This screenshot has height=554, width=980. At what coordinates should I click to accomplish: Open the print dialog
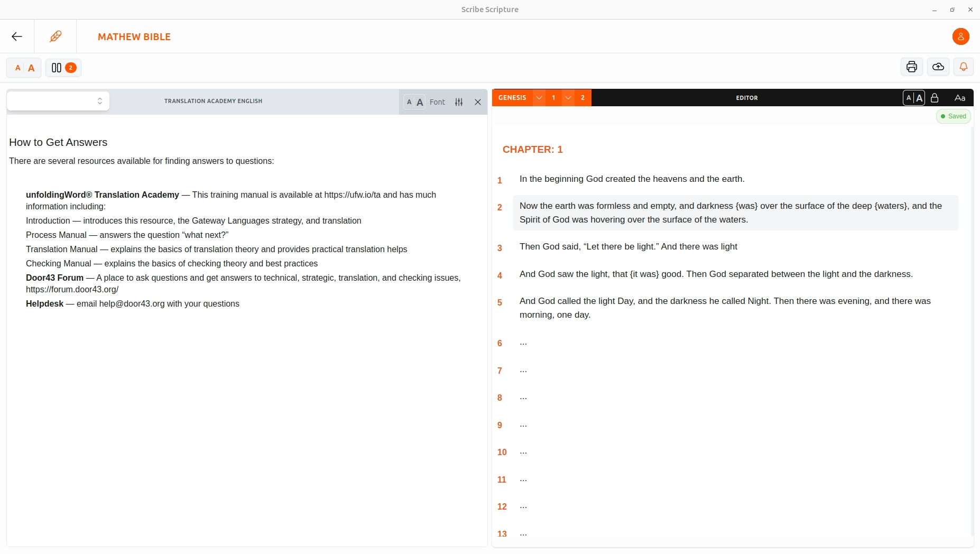(911, 67)
